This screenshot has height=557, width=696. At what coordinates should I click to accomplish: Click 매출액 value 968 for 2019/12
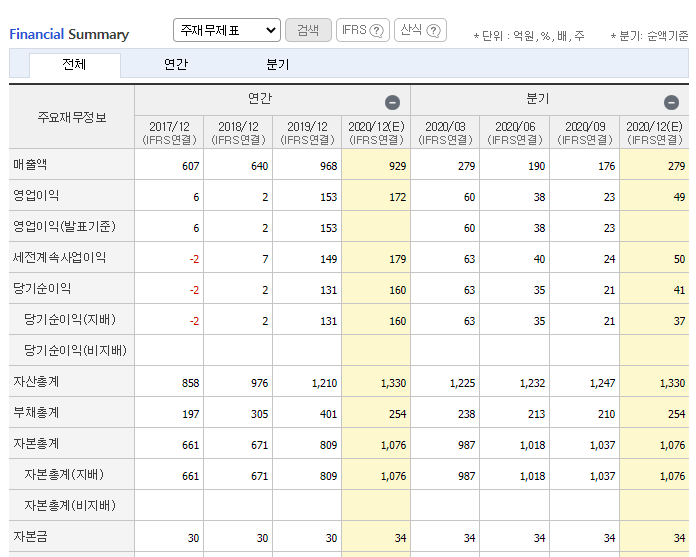328,166
